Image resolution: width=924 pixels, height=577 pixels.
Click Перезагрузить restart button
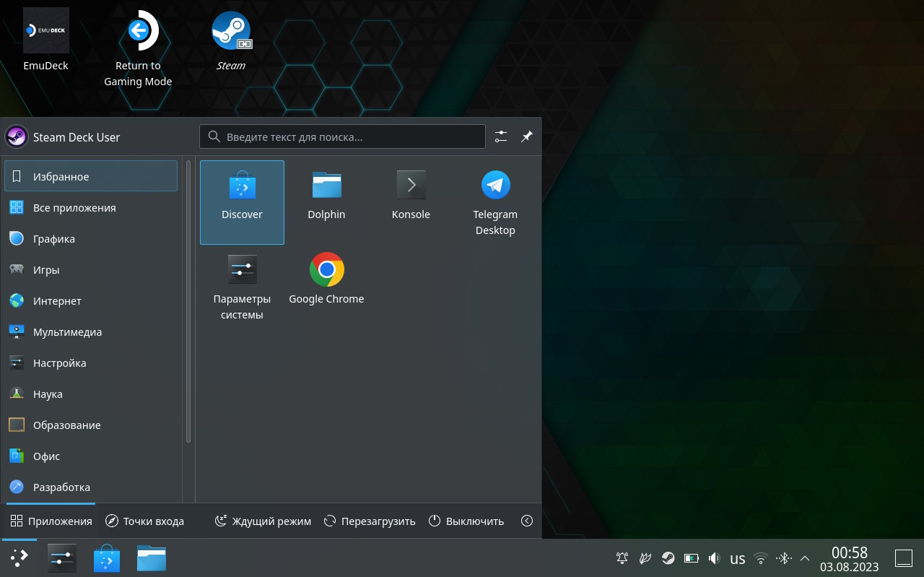[x=370, y=521]
